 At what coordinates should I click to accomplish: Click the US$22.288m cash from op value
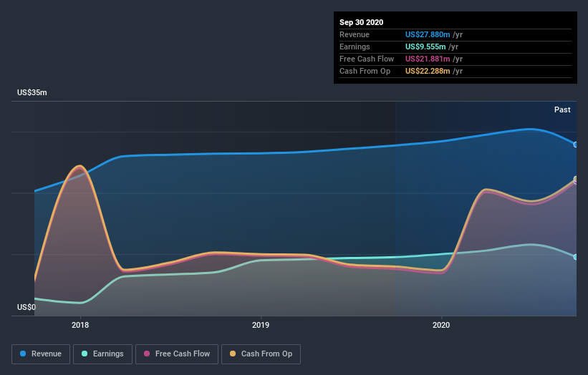click(x=428, y=71)
